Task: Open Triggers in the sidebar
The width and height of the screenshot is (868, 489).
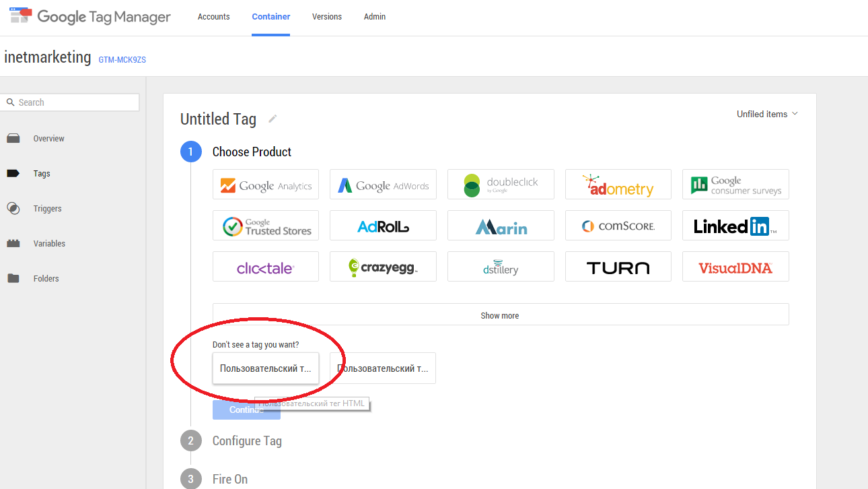Action: (48, 209)
